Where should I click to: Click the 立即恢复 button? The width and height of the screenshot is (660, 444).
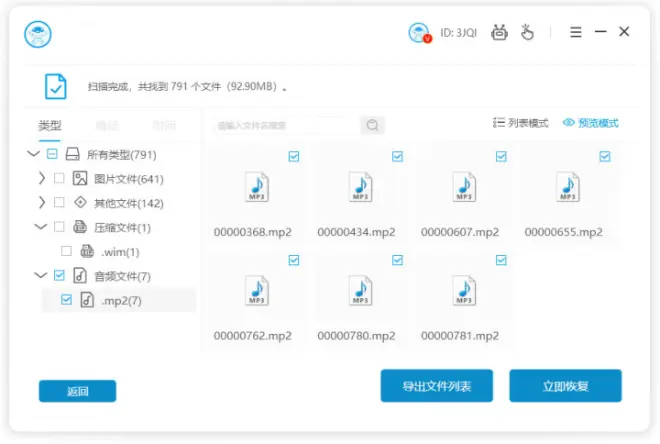tap(565, 385)
